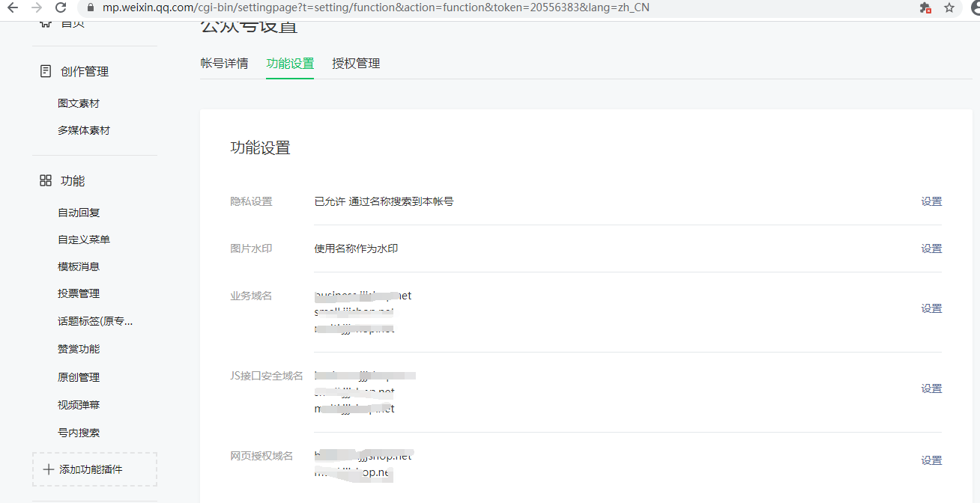Click 设置 link for 业务域名
The width and height of the screenshot is (980, 503).
point(931,308)
